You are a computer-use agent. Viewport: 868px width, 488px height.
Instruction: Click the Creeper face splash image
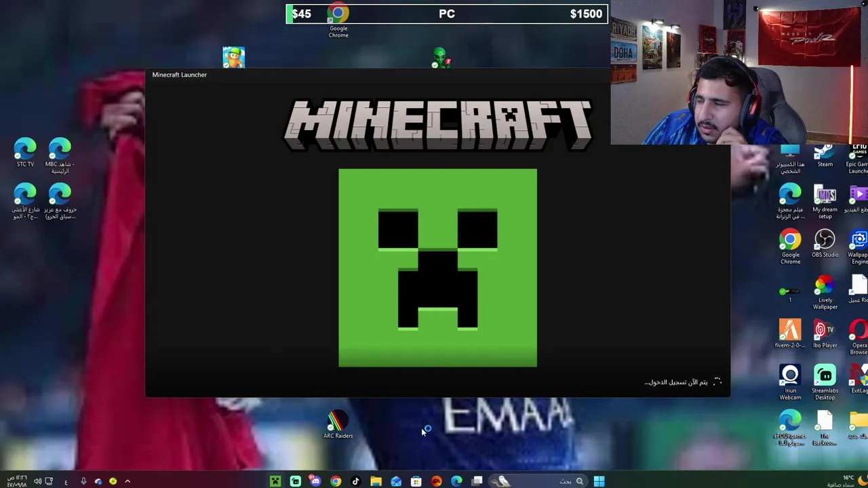tap(437, 268)
